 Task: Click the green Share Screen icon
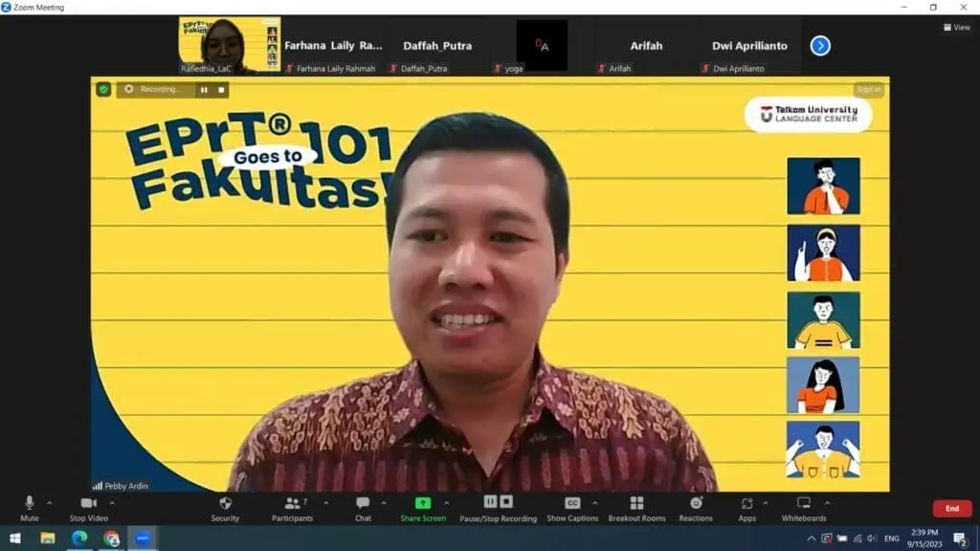423,503
